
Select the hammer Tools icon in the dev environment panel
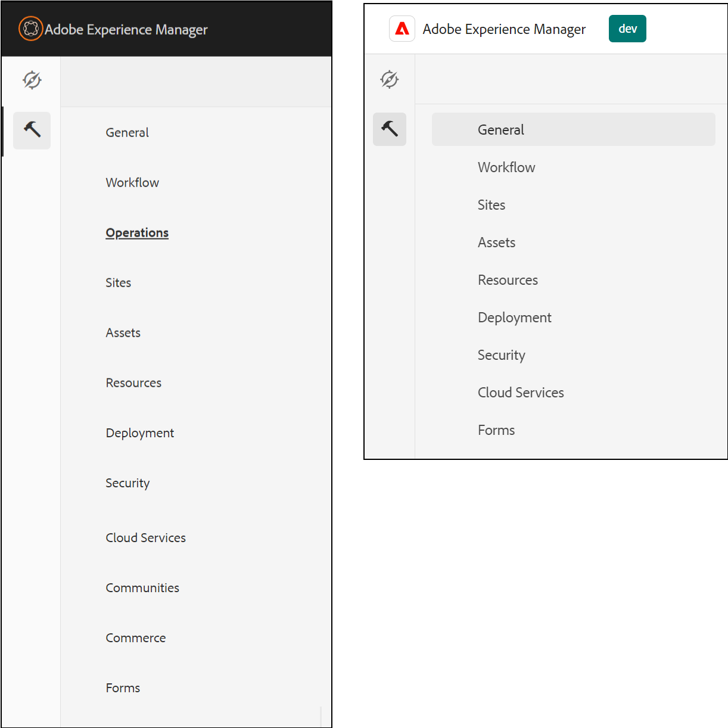(x=390, y=129)
